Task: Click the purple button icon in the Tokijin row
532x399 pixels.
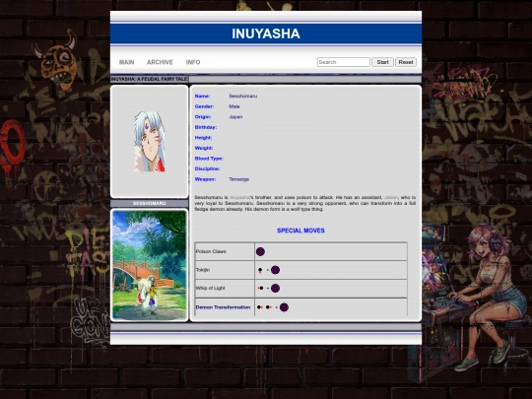Action: pyautogui.click(x=275, y=270)
